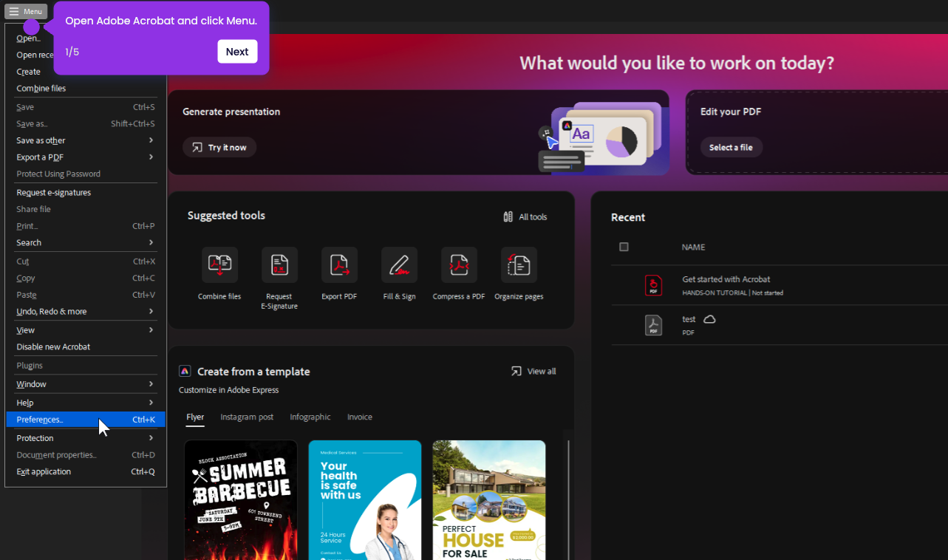The height and width of the screenshot is (560, 948).
Task: Select Preferences from the menu
Action: 86,420
